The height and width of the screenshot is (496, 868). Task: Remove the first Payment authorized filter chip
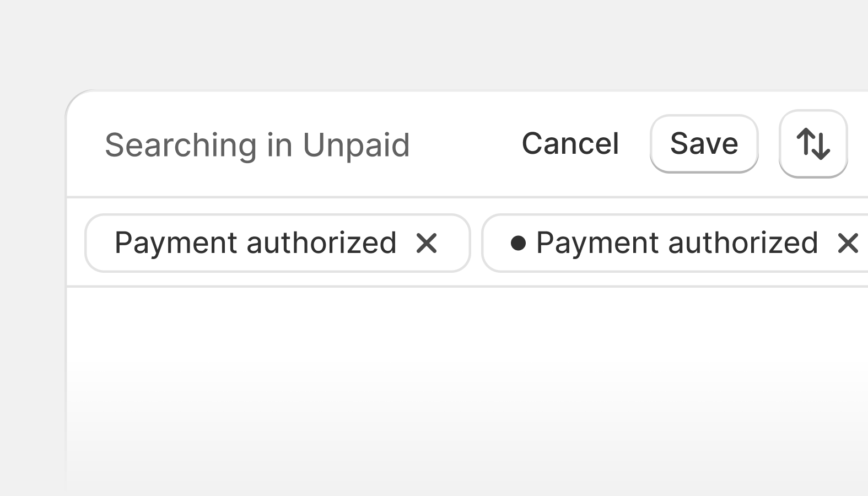click(427, 243)
